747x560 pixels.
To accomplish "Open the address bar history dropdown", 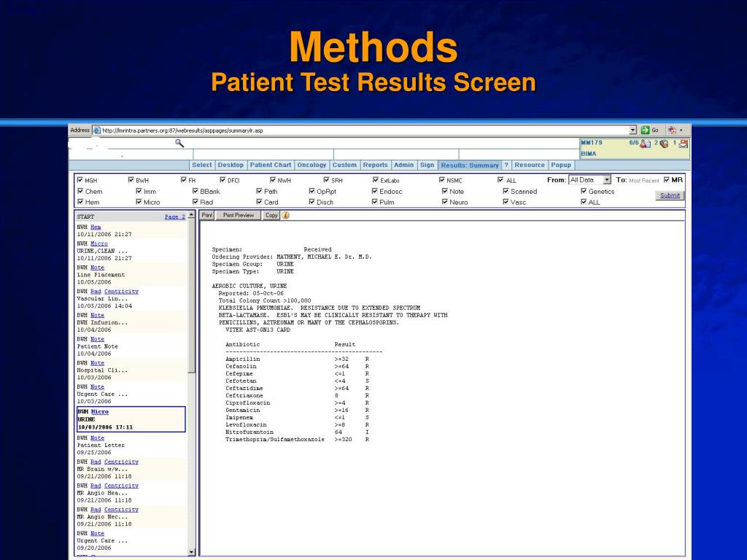I will tap(632, 130).
